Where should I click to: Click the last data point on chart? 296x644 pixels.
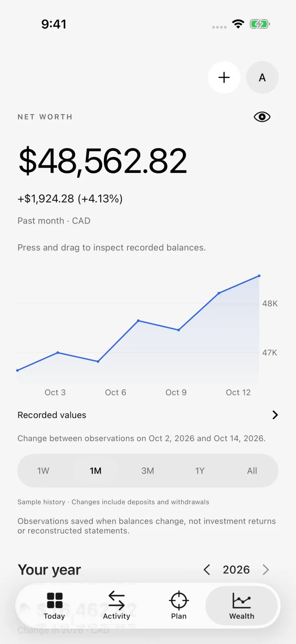[x=259, y=276]
